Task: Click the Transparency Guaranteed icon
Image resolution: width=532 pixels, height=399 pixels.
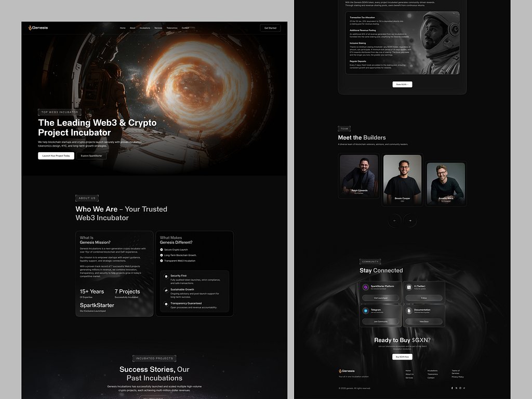Action: [x=166, y=304]
